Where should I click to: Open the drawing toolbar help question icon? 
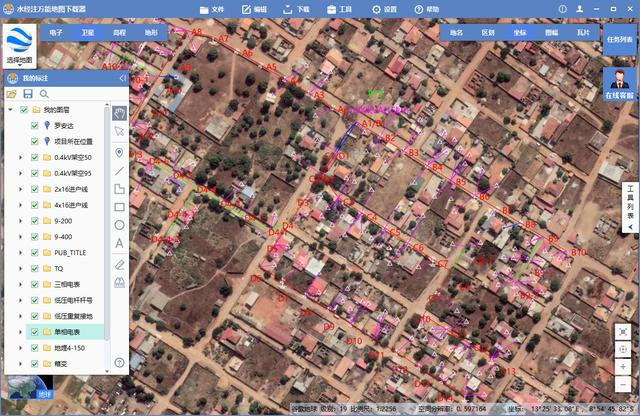(x=119, y=362)
